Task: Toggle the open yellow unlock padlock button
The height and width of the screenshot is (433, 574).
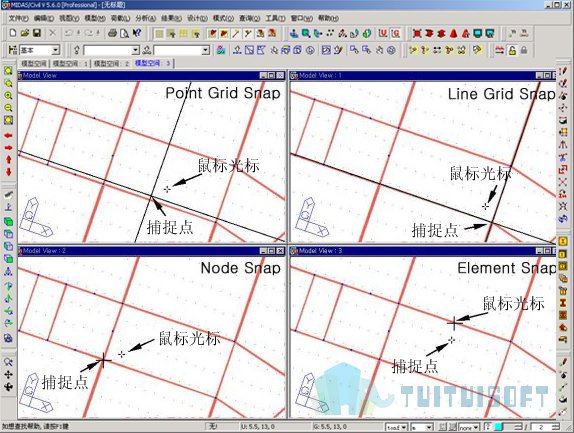Action: tap(512, 50)
